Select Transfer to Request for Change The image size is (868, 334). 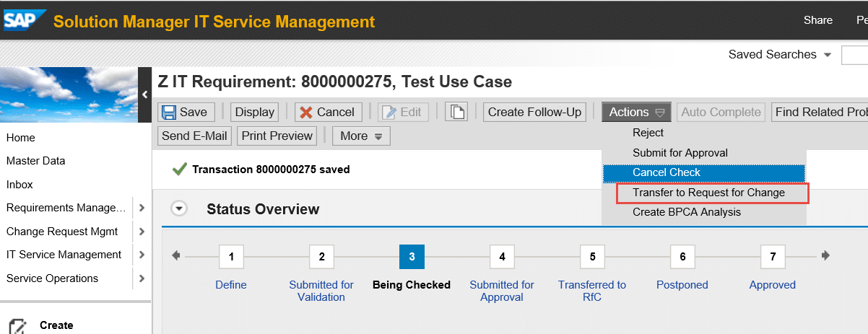pos(708,193)
